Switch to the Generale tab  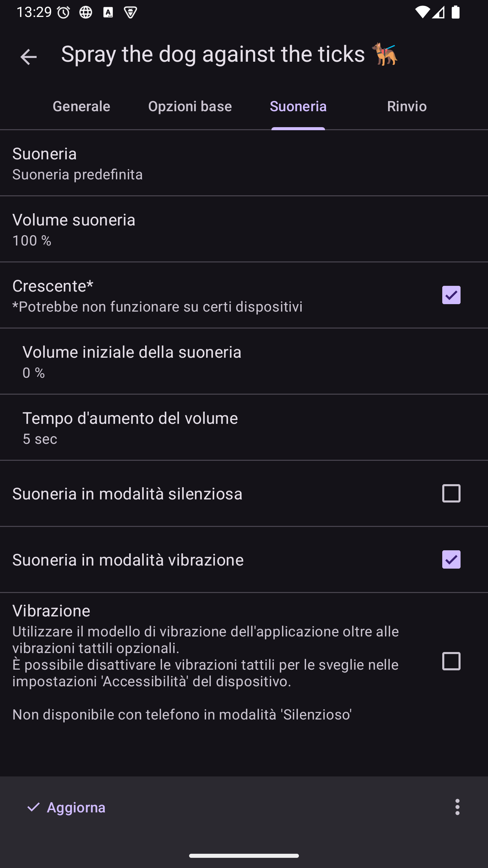[x=81, y=106]
